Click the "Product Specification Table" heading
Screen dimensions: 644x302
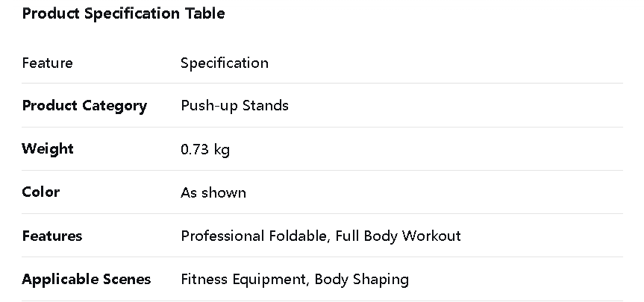click(123, 13)
